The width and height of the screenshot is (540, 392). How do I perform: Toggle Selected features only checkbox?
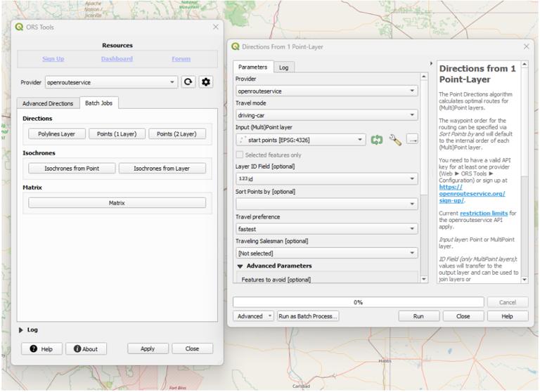click(240, 155)
